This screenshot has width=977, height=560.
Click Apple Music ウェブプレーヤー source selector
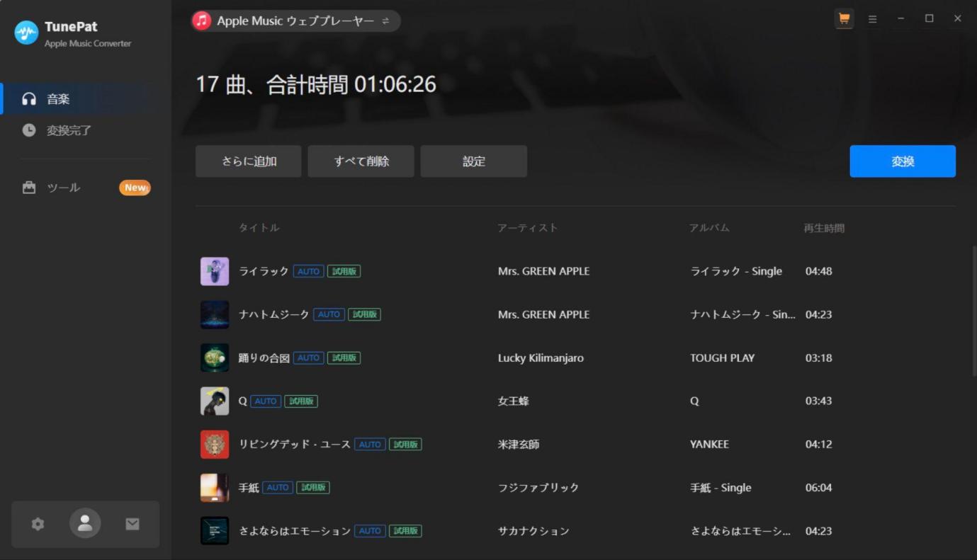pos(295,21)
